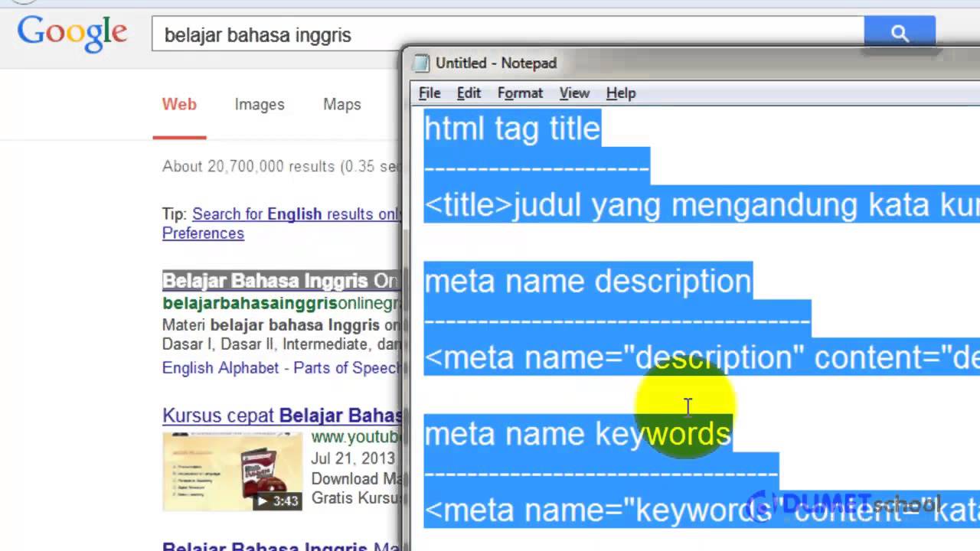The image size is (980, 551).
Task: Click the '<meta name="description"' code line
Action: point(701,357)
